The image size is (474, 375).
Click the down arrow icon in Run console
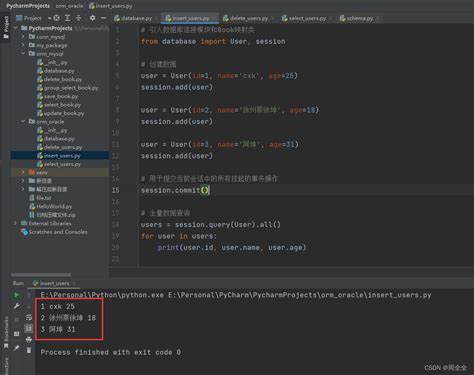[29, 306]
